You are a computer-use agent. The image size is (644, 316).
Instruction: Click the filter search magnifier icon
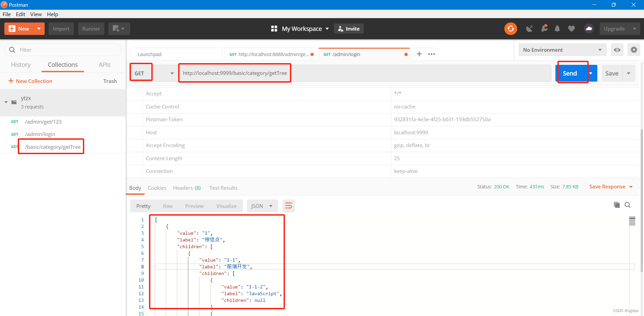click(12, 50)
